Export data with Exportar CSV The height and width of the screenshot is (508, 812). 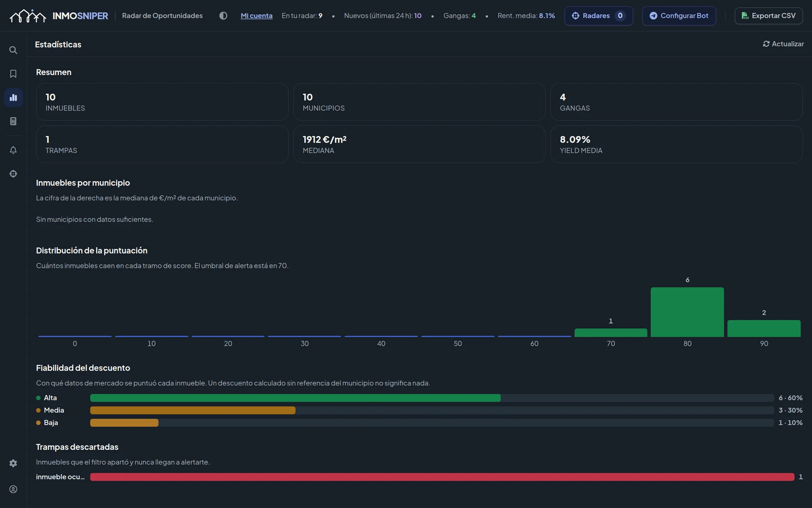click(768, 15)
